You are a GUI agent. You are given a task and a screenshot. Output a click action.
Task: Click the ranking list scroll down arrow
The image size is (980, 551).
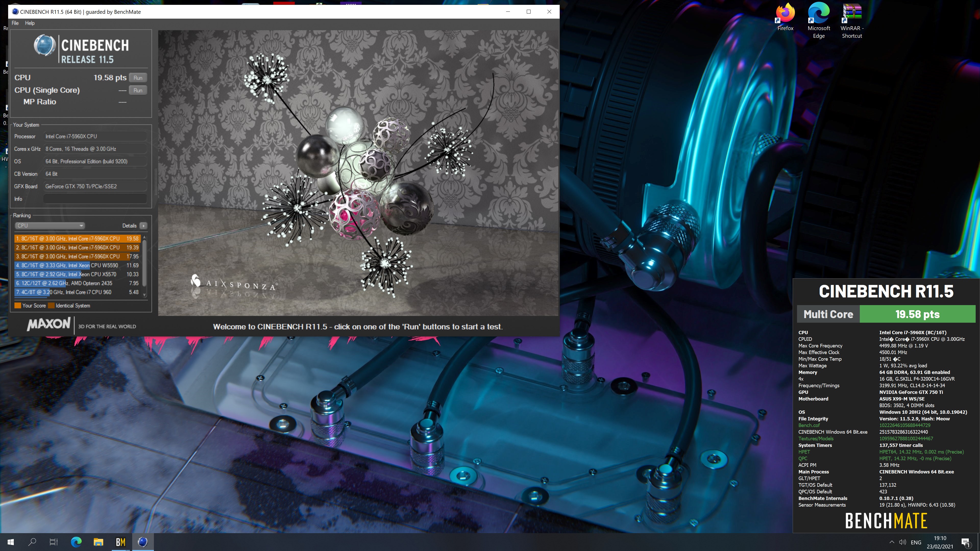[144, 295]
